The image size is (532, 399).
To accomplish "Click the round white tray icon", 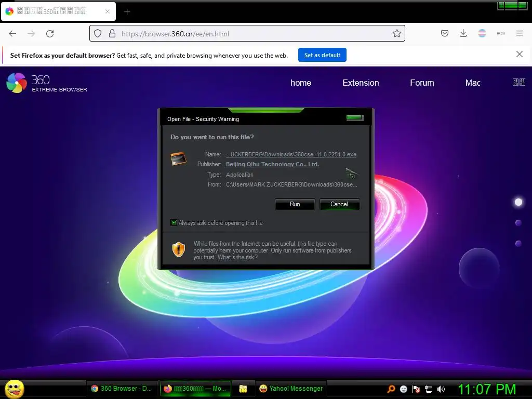I will coord(403,389).
